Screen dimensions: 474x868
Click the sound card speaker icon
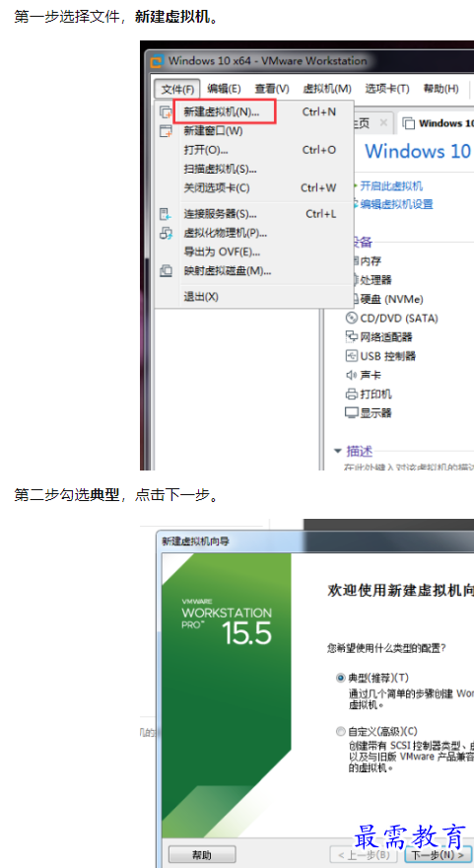tap(352, 376)
